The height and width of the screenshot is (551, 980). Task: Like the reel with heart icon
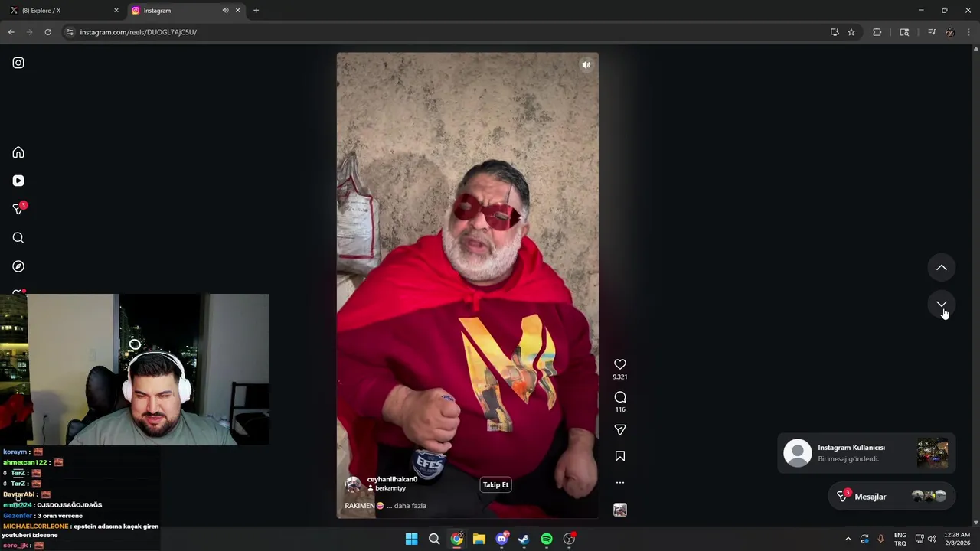click(x=620, y=364)
